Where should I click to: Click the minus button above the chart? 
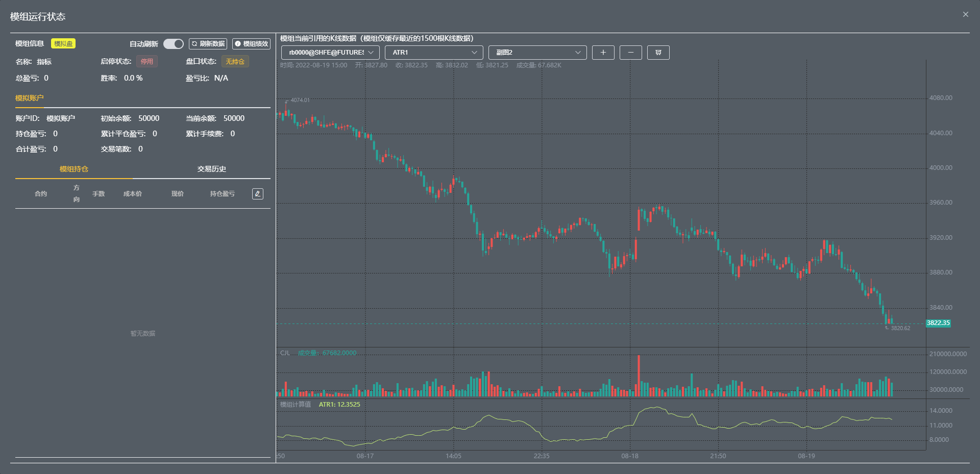pyautogui.click(x=630, y=53)
